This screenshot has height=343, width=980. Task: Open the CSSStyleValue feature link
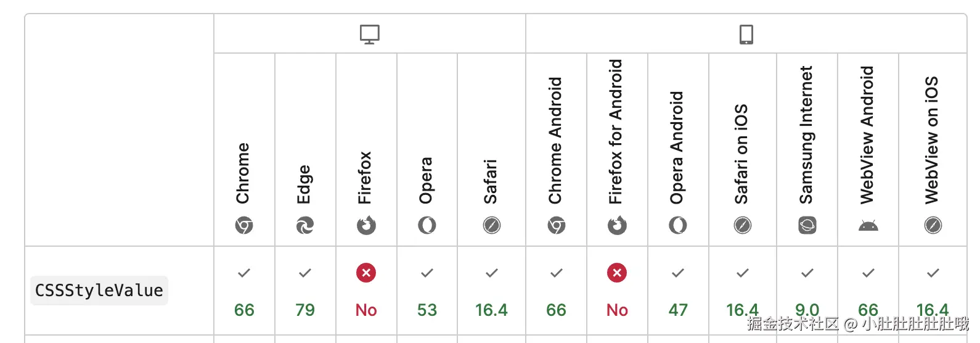coord(99,291)
